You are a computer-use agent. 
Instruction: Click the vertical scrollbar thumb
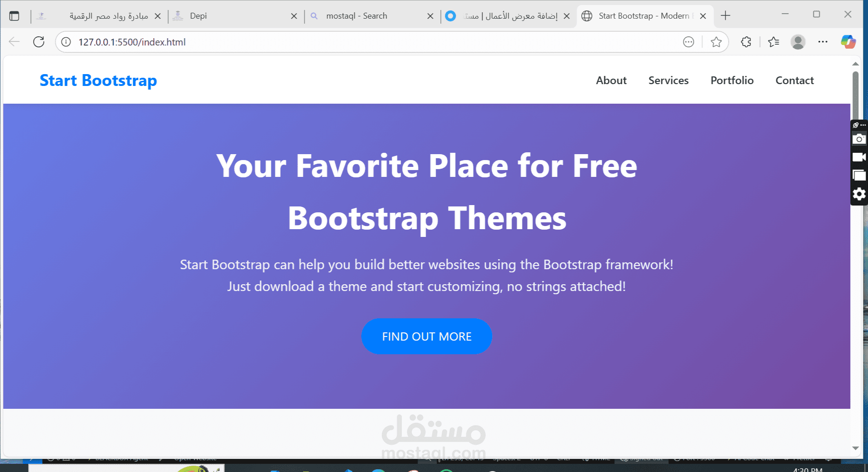coord(856,95)
